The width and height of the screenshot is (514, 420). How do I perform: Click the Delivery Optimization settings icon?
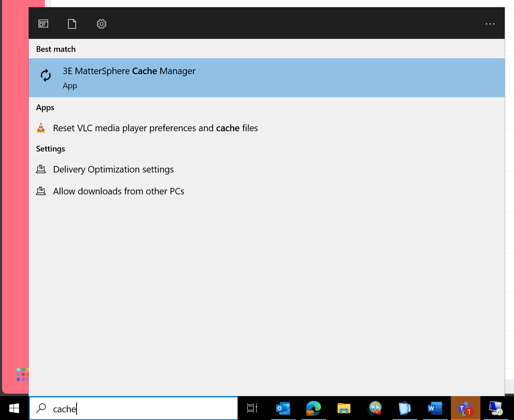41,169
